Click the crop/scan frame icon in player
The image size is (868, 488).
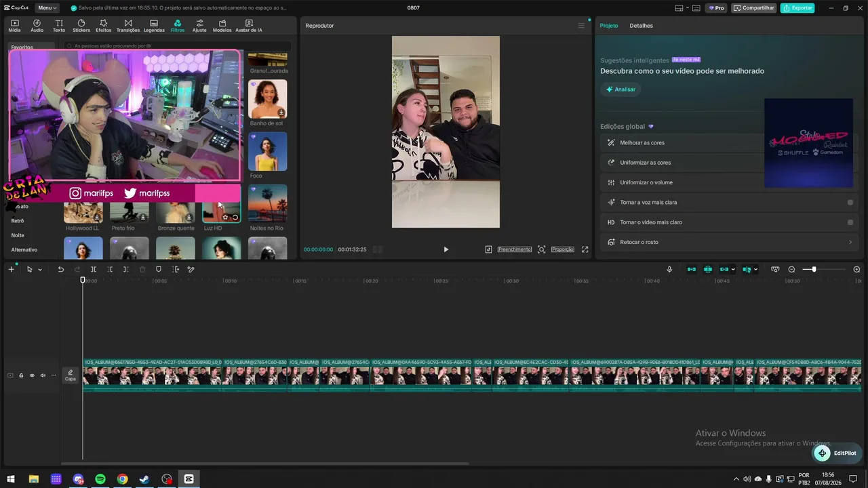coord(541,249)
